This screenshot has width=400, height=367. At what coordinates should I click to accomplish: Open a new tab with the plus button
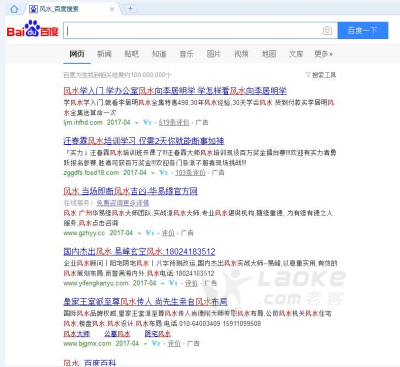click(130, 9)
